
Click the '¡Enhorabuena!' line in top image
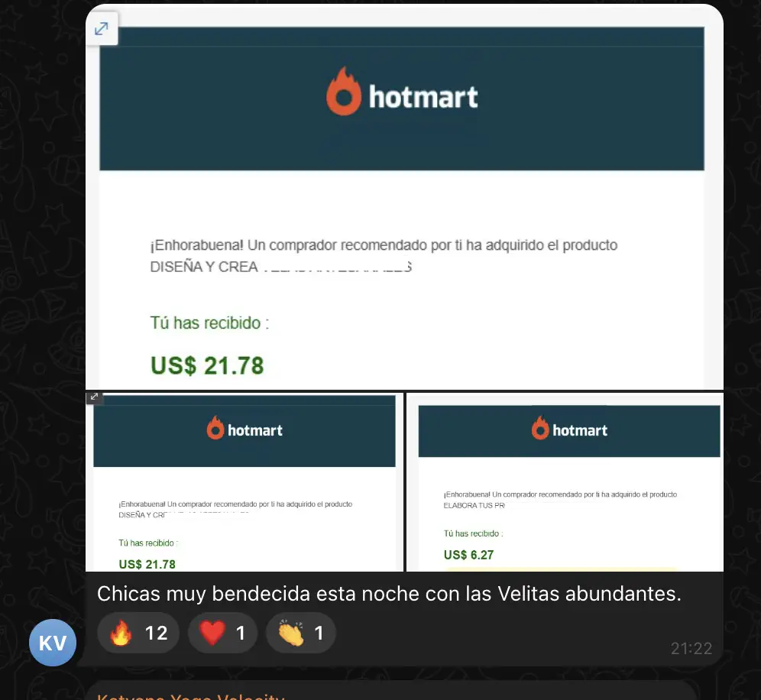(384, 245)
